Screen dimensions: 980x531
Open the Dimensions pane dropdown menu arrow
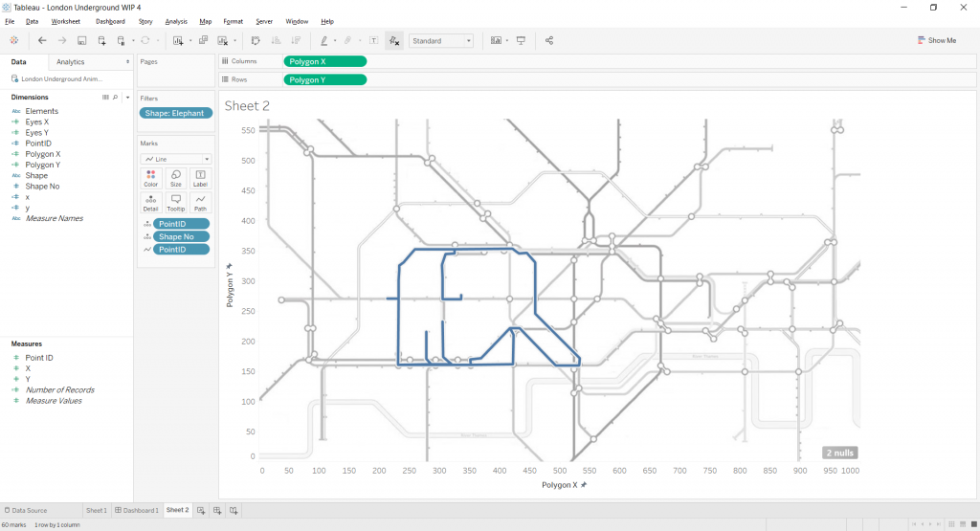click(127, 98)
